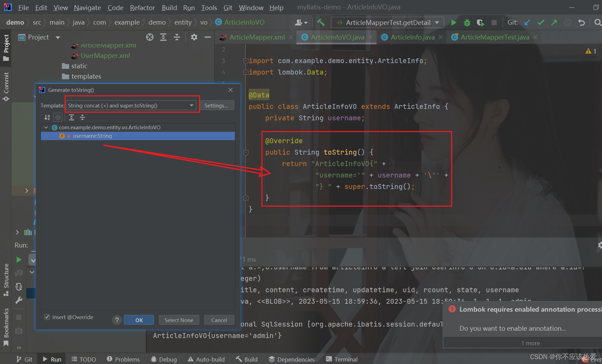602x364 pixels.
Task: Toggle alphabetical sort in Generate dialog
Action: click(47, 117)
